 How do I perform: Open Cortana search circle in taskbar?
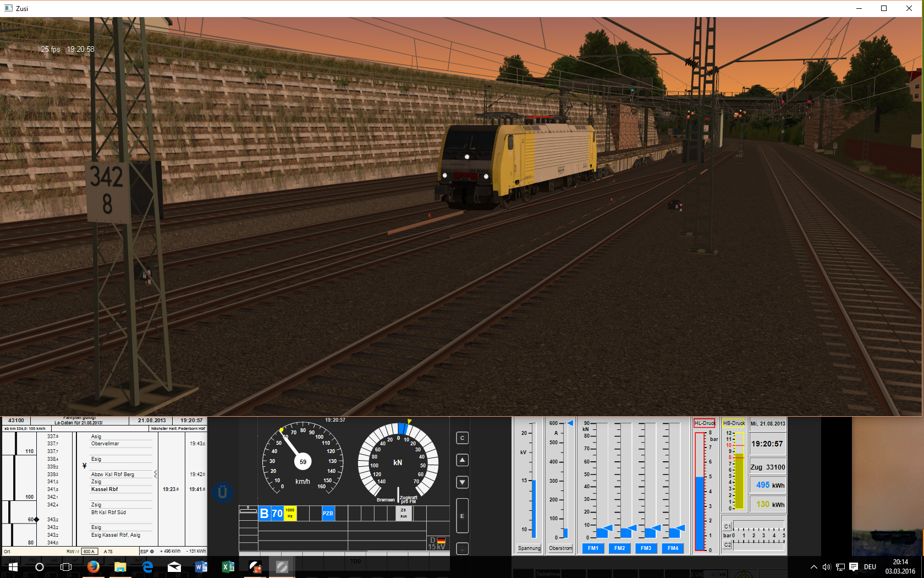[40, 567]
